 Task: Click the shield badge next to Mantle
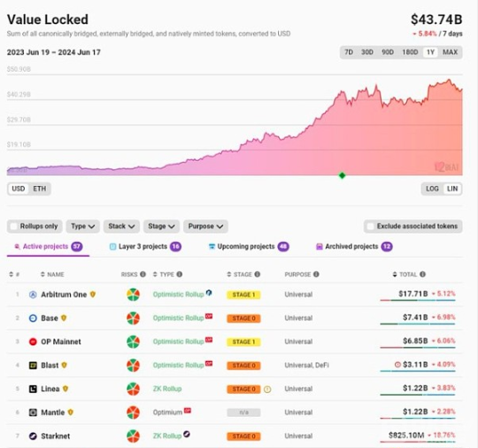71,412
